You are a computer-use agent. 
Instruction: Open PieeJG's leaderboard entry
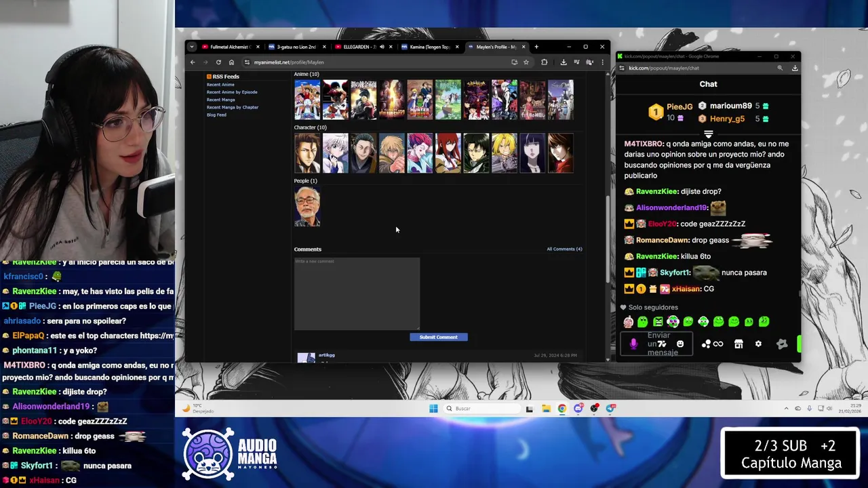[x=671, y=112]
